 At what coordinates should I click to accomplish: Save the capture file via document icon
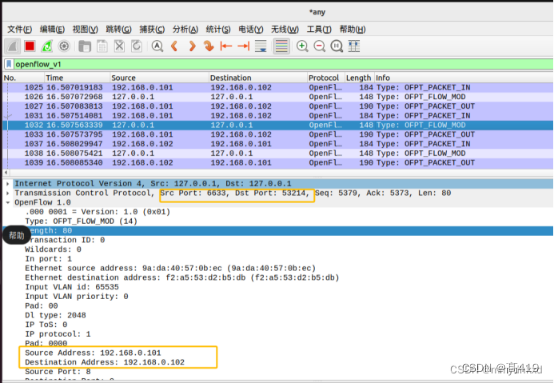pyautogui.click(x=102, y=46)
